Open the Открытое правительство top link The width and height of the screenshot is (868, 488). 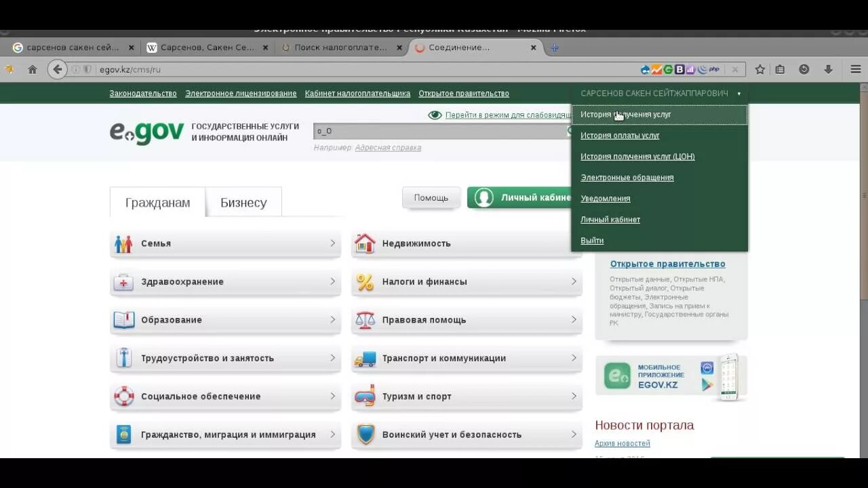tap(464, 94)
